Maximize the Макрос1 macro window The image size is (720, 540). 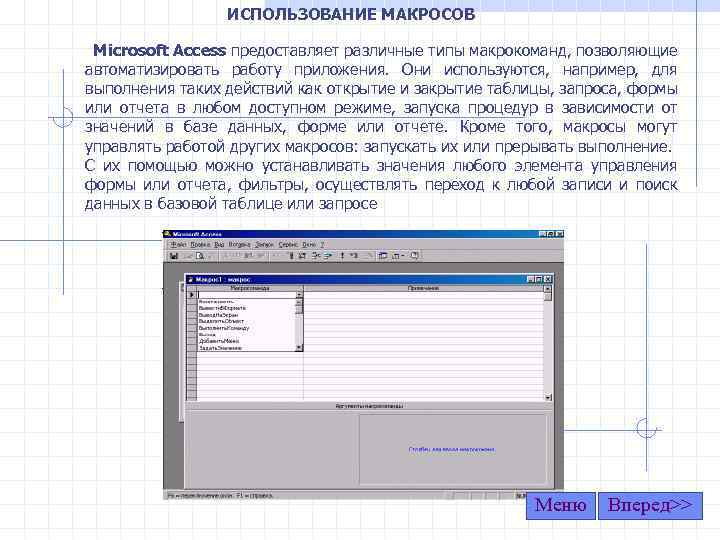point(539,279)
